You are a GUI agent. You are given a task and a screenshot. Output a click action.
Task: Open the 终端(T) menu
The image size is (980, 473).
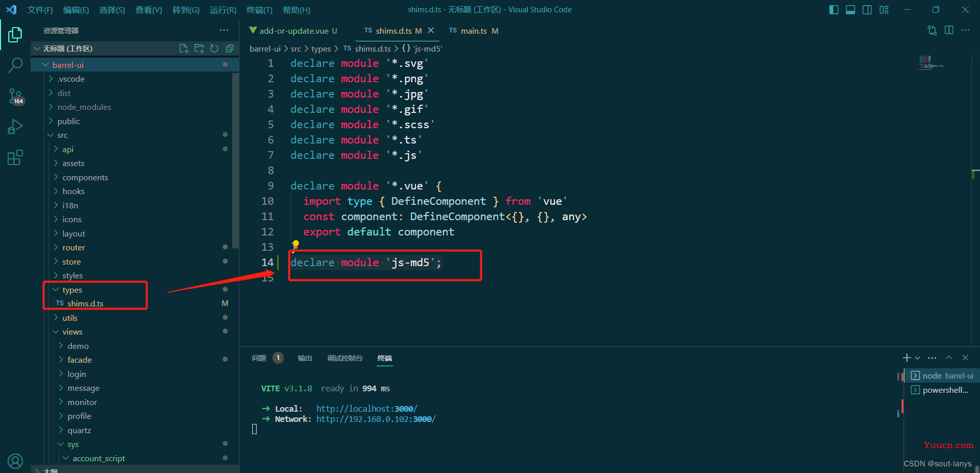tap(259, 10)
